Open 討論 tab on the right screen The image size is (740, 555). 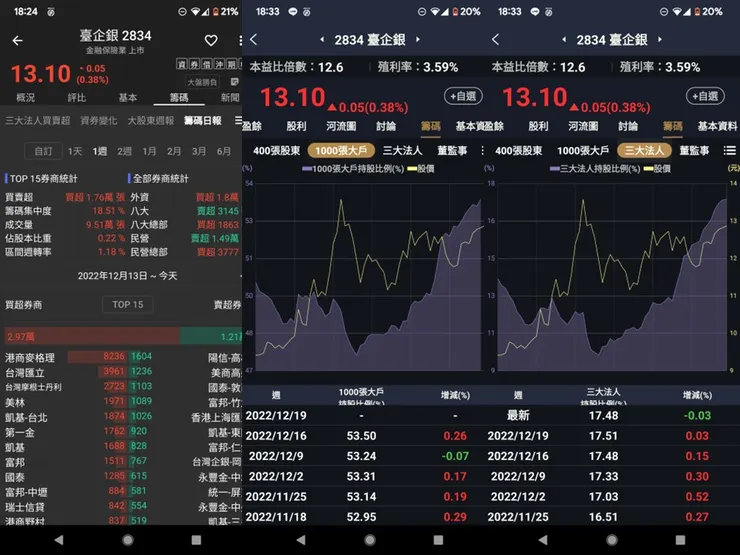[x=628, y=126]
